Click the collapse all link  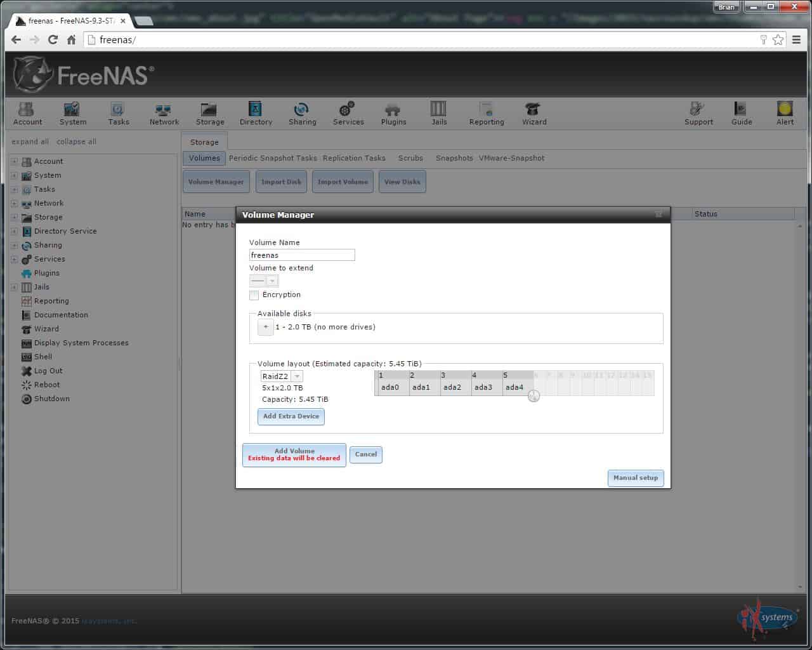point(76,142)
